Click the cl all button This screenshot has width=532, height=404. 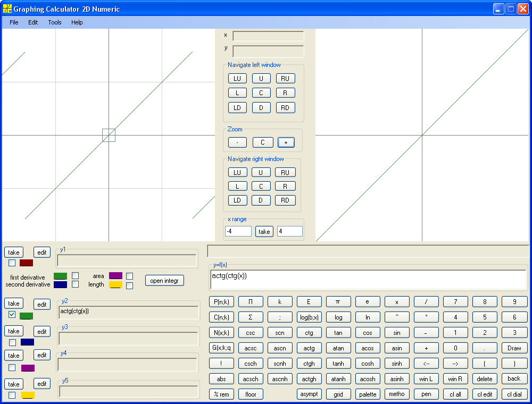point(455,394)
